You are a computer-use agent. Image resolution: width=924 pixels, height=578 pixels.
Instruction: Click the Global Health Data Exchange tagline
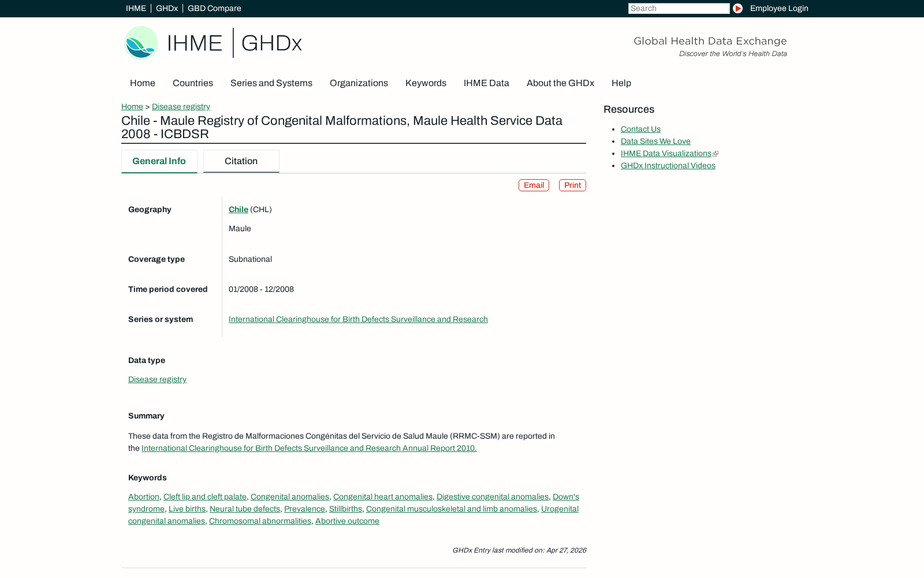tap(710, 41)
